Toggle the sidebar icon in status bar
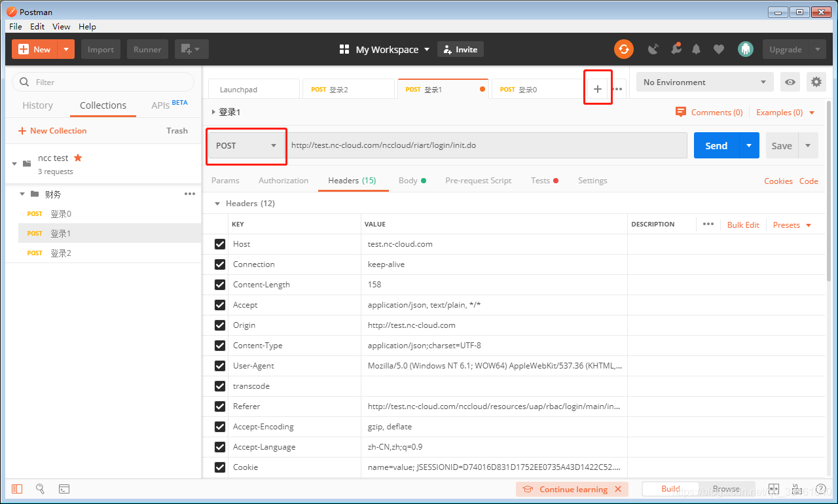838x504 pixels. tap(17, 489)
